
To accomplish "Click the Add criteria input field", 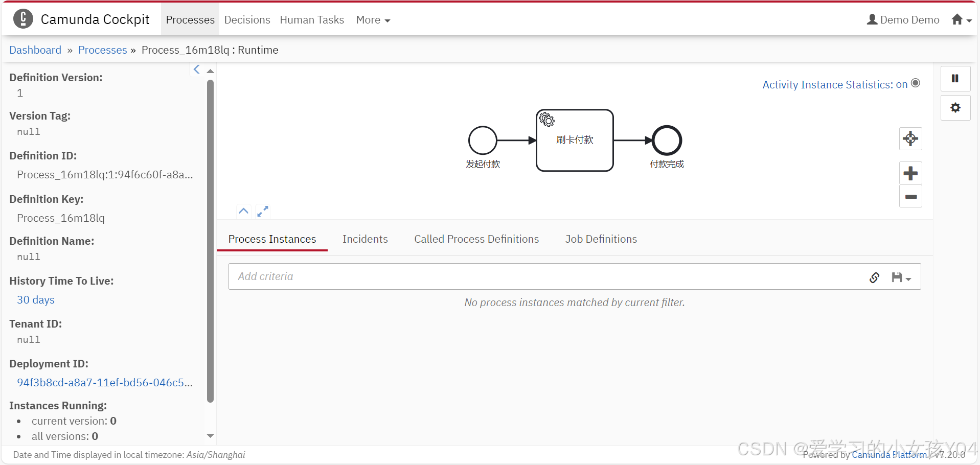I will [x=460, y=276].
